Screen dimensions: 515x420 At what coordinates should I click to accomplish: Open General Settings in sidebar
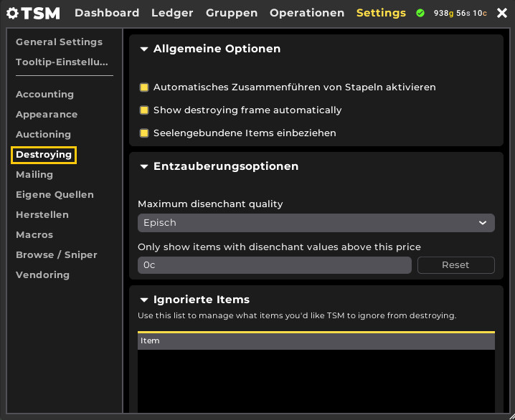tap(59, 42)
